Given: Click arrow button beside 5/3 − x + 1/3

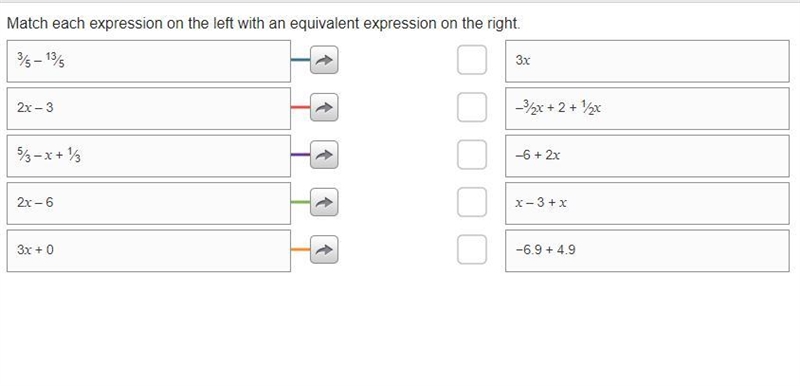Looking at the screenshot, I should [x=324, y=155].
